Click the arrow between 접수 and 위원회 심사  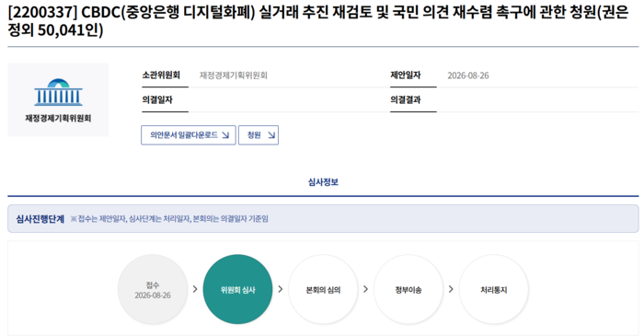[195, 289]
